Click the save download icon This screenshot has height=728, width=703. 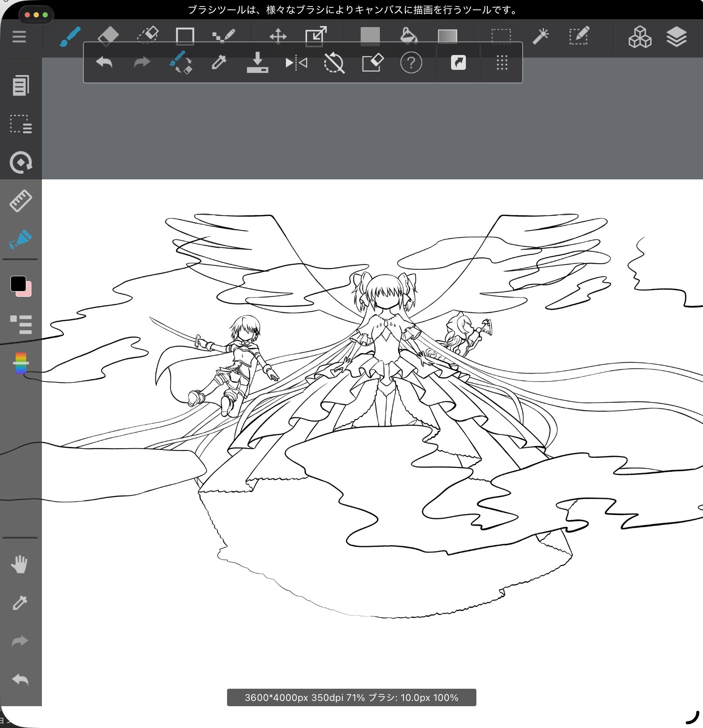pyautogui.click(x=257, y=63)
